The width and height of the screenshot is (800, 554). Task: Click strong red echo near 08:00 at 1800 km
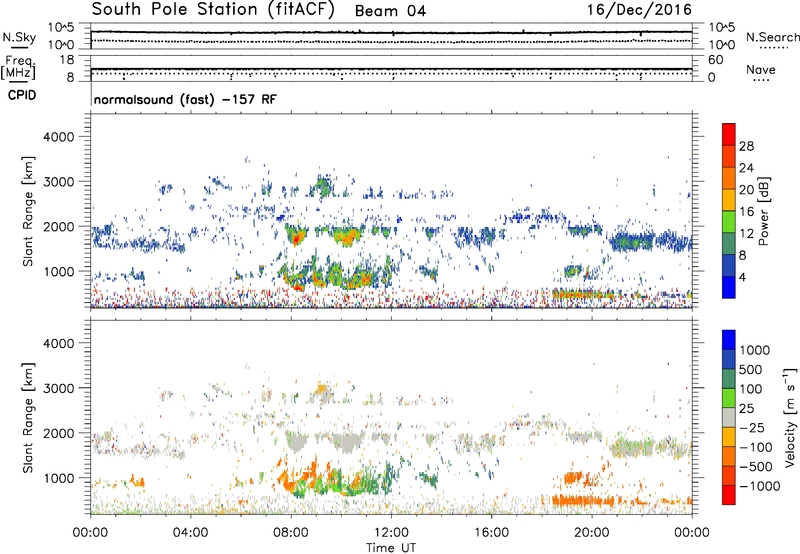coord(296,238)
